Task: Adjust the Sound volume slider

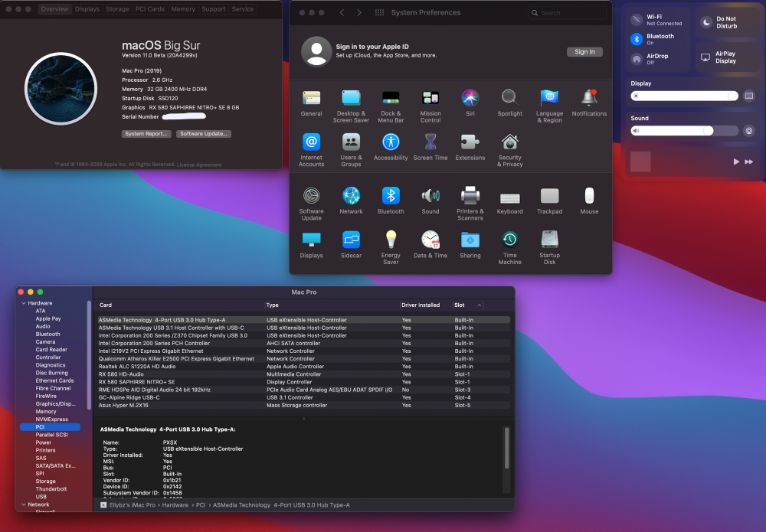Action: coord(684,131)
